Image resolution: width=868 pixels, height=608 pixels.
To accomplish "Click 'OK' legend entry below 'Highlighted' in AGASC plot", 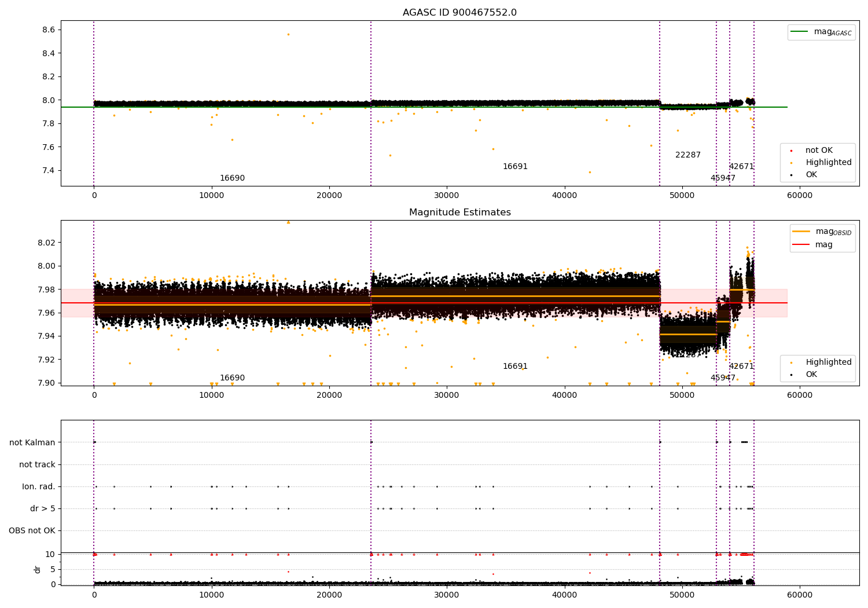I will tap(811, 175).
